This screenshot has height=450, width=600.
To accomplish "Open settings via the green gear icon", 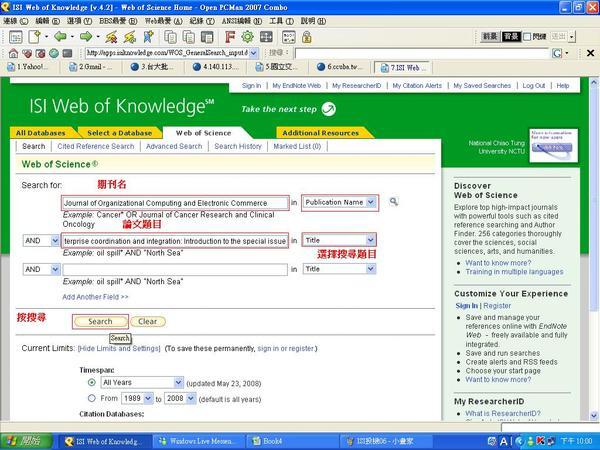I will click(x=248, y=37).
